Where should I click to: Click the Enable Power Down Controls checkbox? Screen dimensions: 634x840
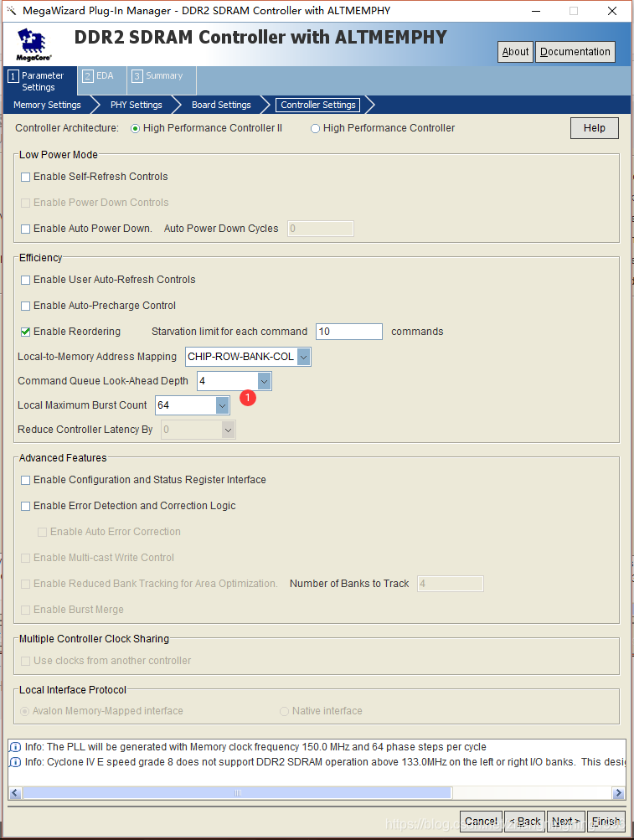coord(25,203)
